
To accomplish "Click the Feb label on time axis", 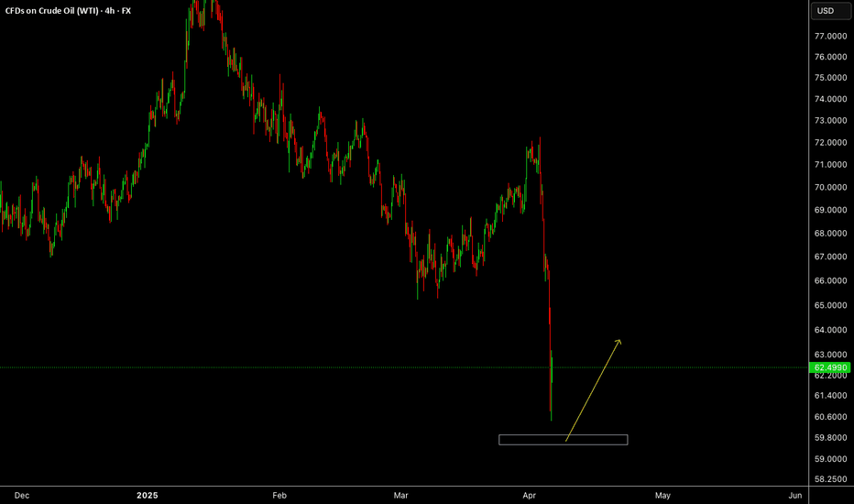I will pyautogui.click(x=279, y=495).
